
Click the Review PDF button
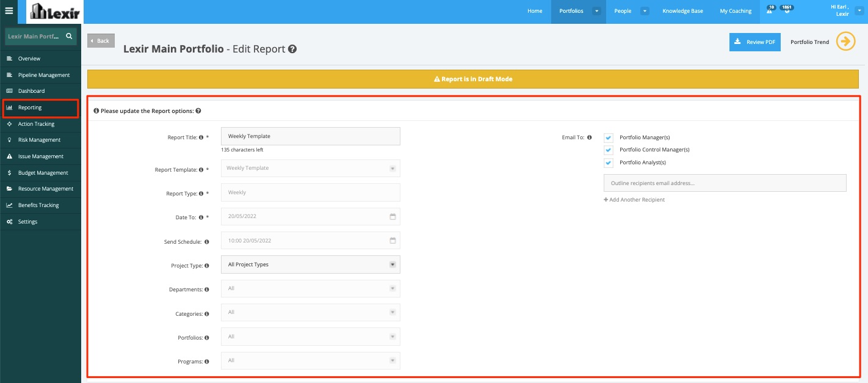(x=755, y=42)
